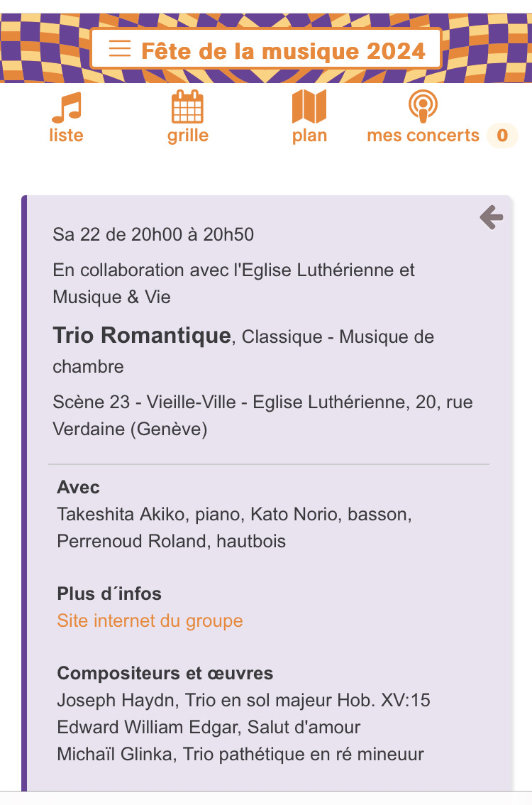Viewport: 532px width, 805px height.
Task: Open the hamburger menu in the header
Action: [x=120, y=49]
